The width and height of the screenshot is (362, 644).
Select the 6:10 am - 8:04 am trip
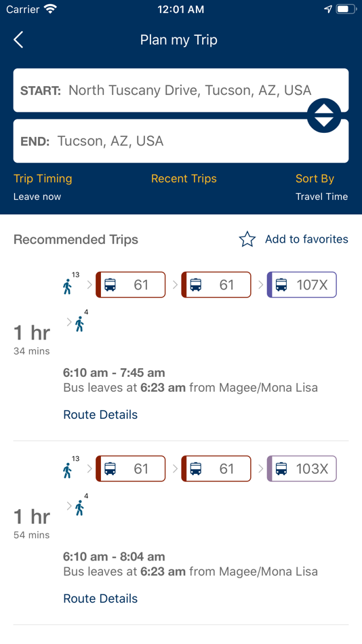114,557
